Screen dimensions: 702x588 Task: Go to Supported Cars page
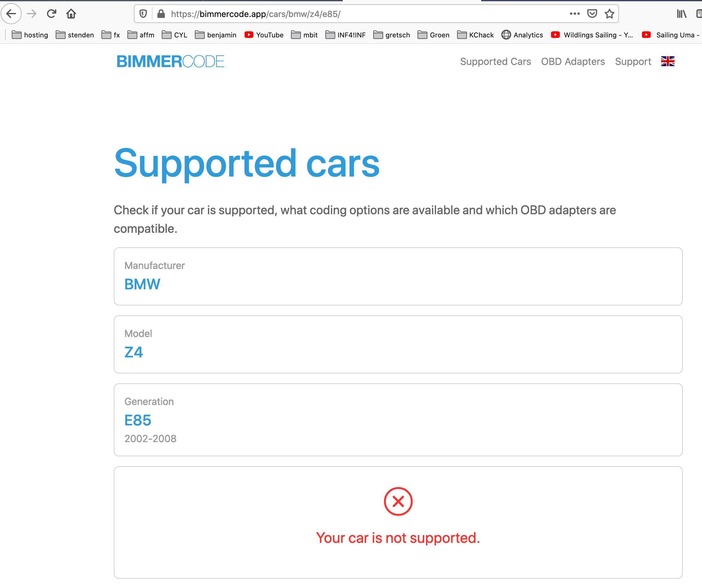coord(495,62)
